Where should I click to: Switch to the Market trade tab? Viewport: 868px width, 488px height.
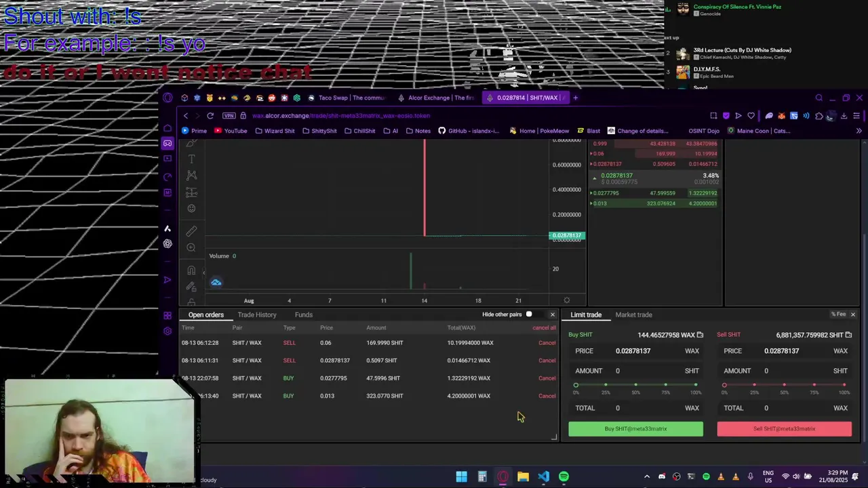(633, 314)
